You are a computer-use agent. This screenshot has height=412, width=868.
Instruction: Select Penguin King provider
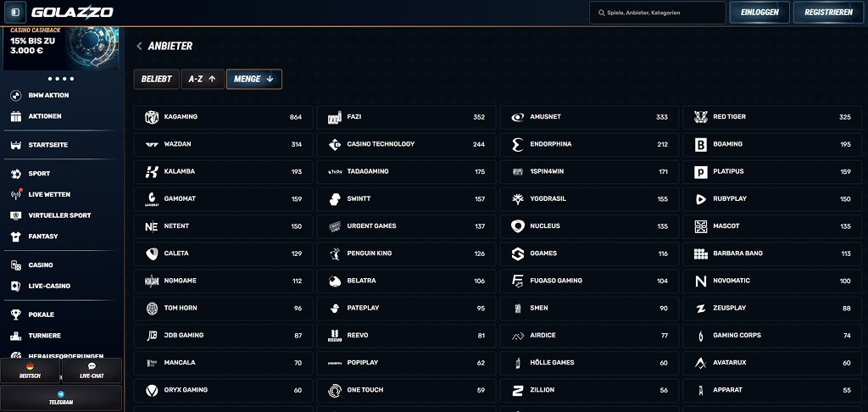[406, 253]
